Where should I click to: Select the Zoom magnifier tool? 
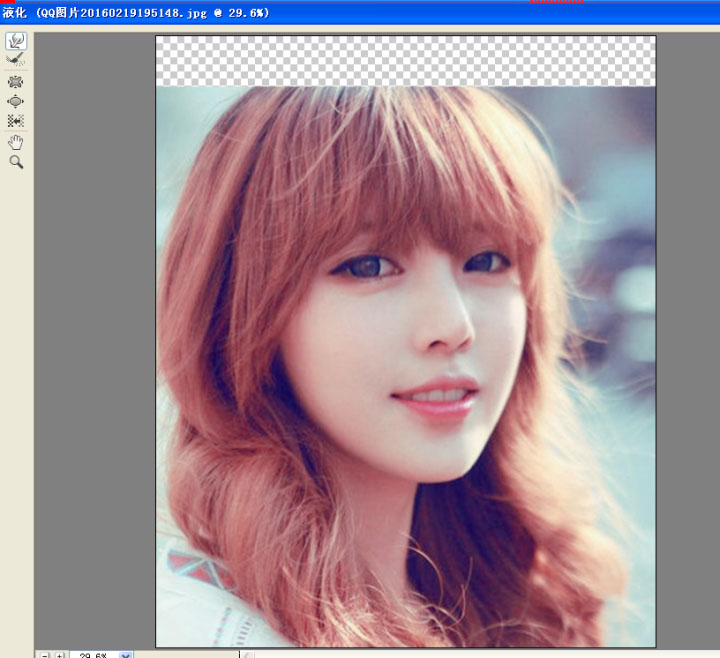point(16,162)
